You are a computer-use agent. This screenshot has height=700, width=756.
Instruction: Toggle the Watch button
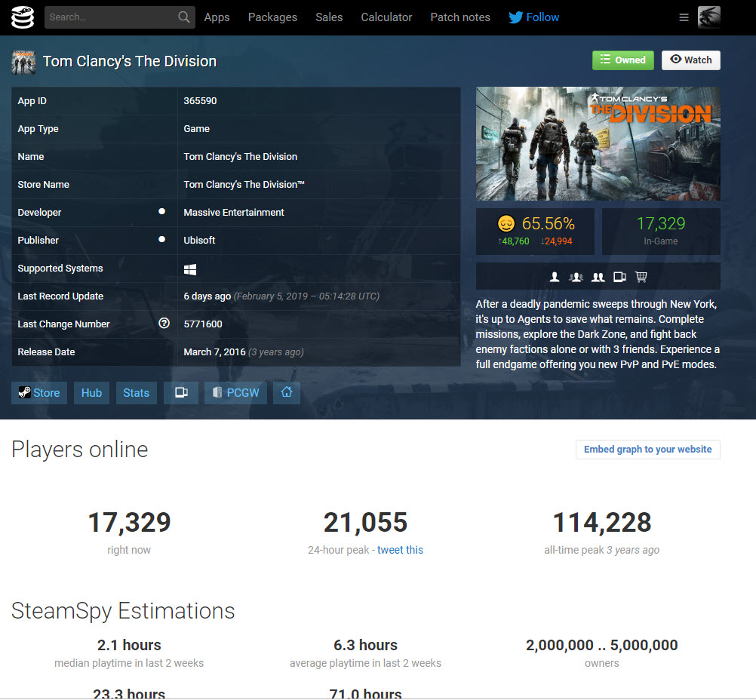(x=690, y=60)
